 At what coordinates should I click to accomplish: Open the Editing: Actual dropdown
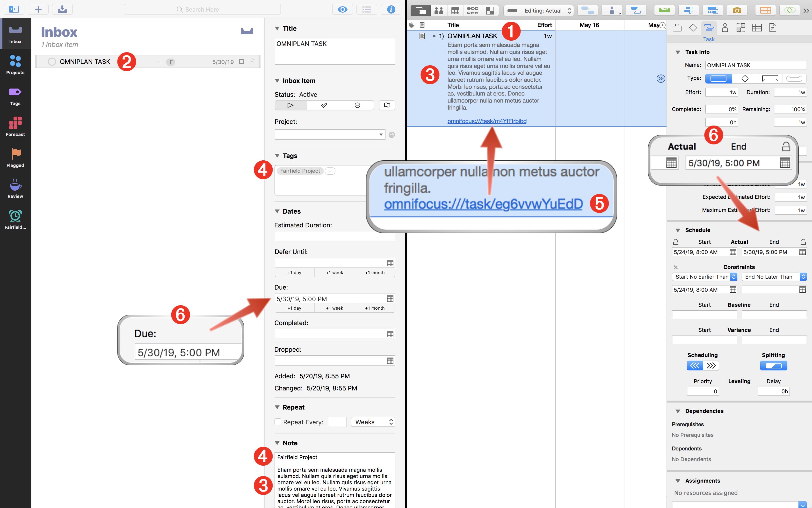tap(538, 10)
